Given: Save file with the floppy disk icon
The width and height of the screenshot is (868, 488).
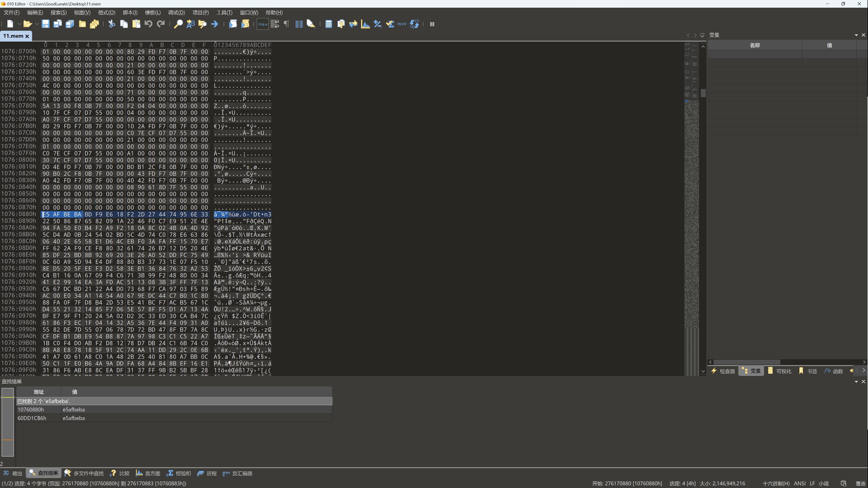Looking at the screenshot, I should tap(45, 24).
